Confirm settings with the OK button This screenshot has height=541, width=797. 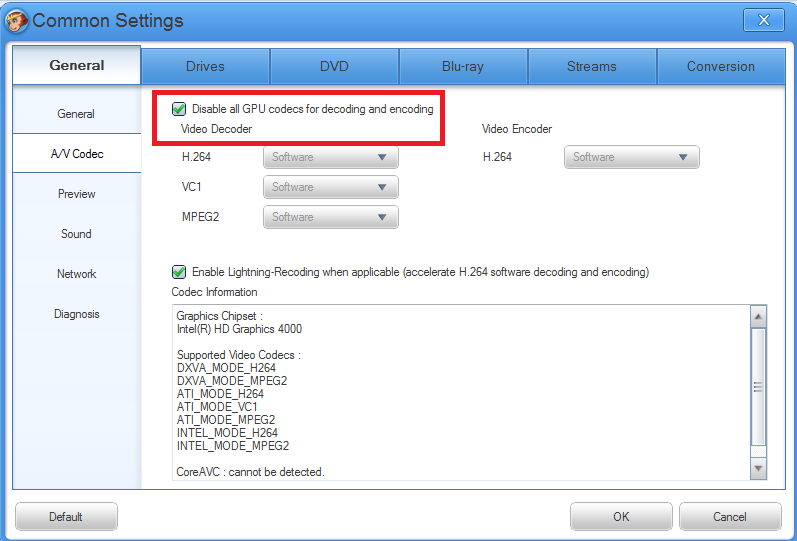point(621,517)
